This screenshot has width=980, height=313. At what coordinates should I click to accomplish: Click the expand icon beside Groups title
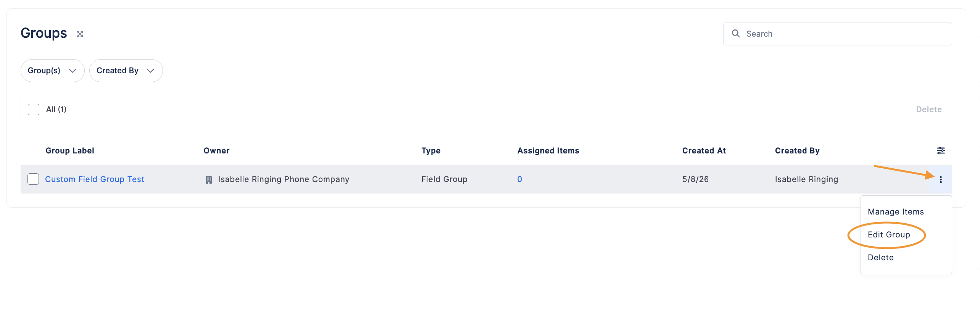click(80, 34)
